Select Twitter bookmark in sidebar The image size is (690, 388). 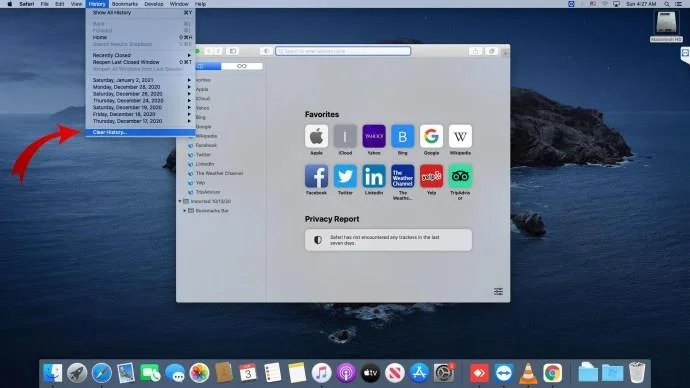tap(203, 154)
